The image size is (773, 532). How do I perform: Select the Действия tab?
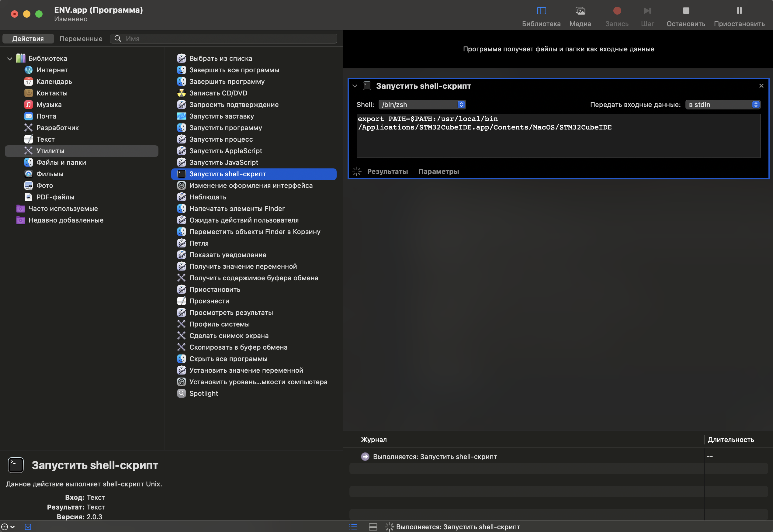pos(28,39)
